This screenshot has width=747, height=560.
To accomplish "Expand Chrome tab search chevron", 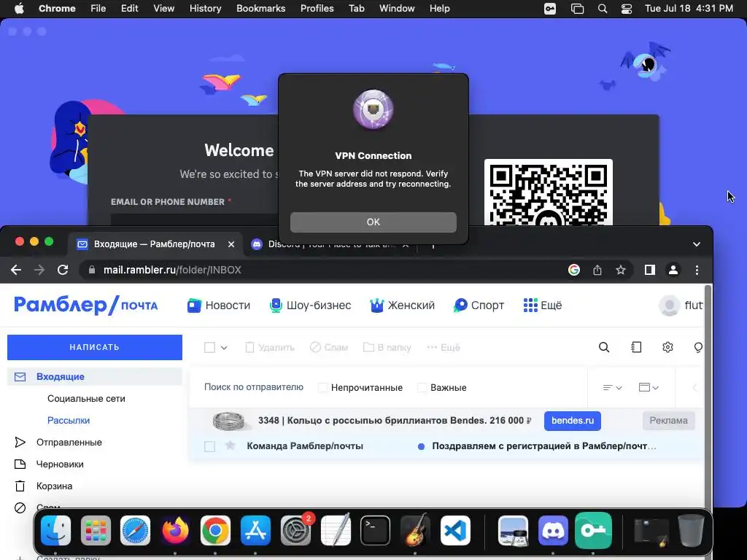I will (x=697, y=244).
